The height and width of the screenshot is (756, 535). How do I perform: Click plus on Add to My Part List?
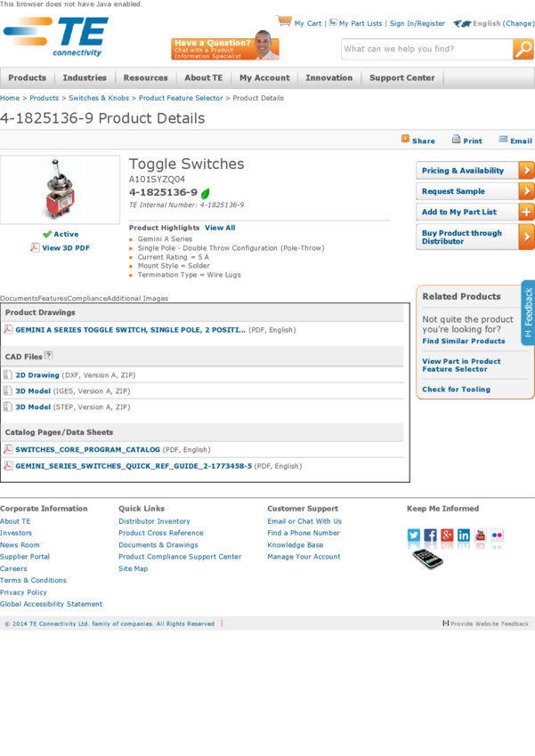(526, 212)
